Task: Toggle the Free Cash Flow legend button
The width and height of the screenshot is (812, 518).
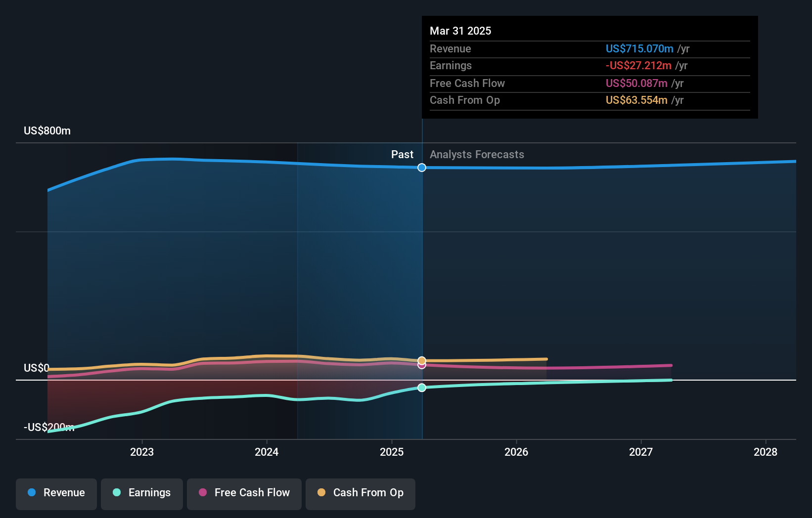Action: click(x=244, y=494)
